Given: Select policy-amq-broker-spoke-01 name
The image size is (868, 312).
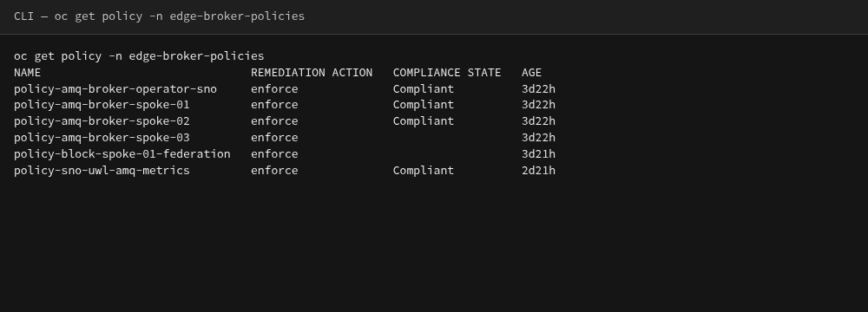Looking at the screenshot, I should click(102, 105).
